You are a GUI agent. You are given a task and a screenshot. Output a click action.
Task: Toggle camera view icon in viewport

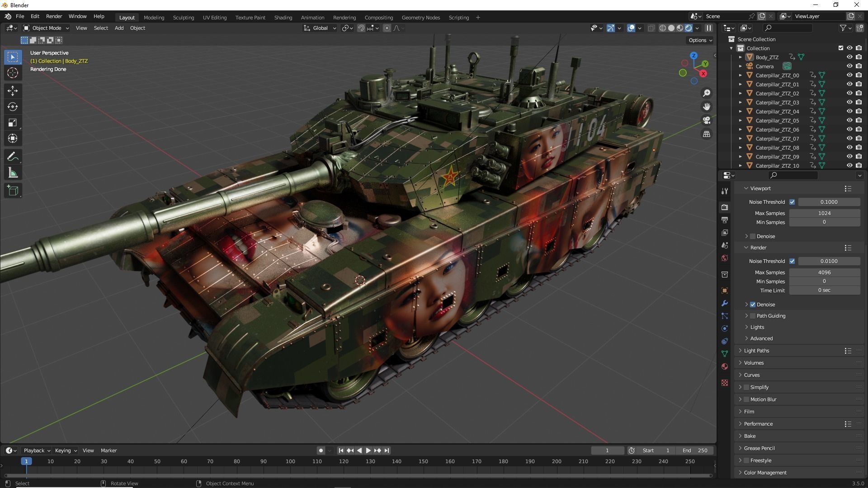pos(706,120)
